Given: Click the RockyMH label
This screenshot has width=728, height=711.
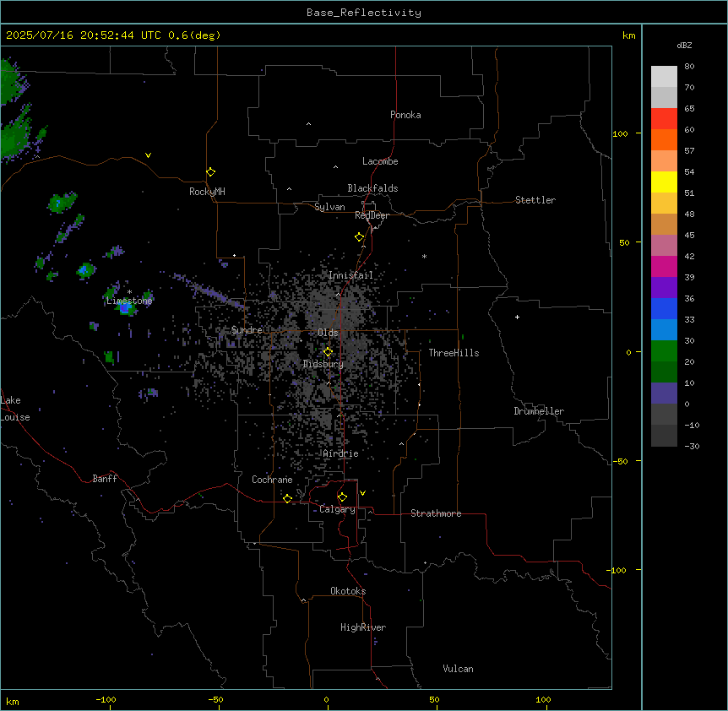Looking at the screenshot, I should (x=207, y=192).
